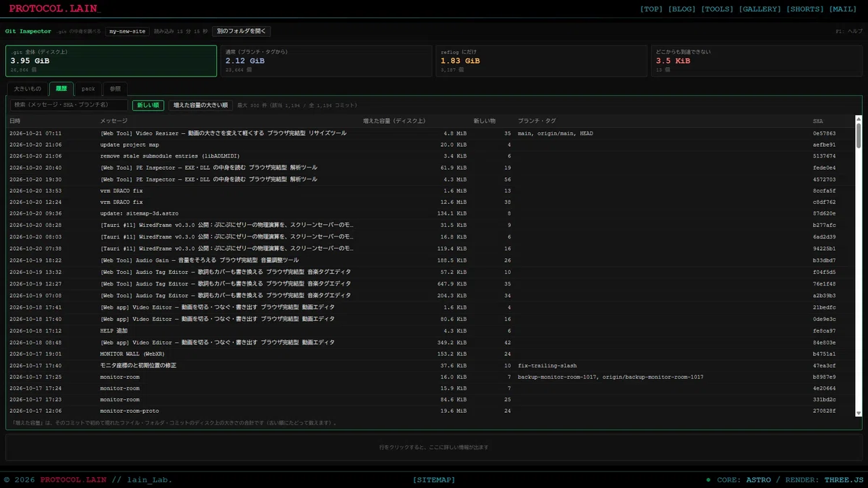Select the monitor-room commit 4e20664
The width and height of the screenshot is (868, 488).
430,388
